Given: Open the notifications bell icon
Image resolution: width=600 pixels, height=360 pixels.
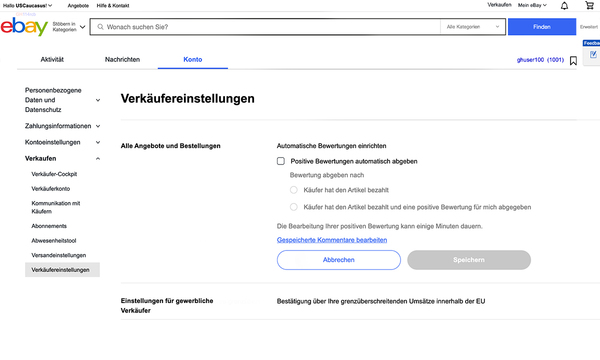Looking at the screenshot, I should coord(564,6).
